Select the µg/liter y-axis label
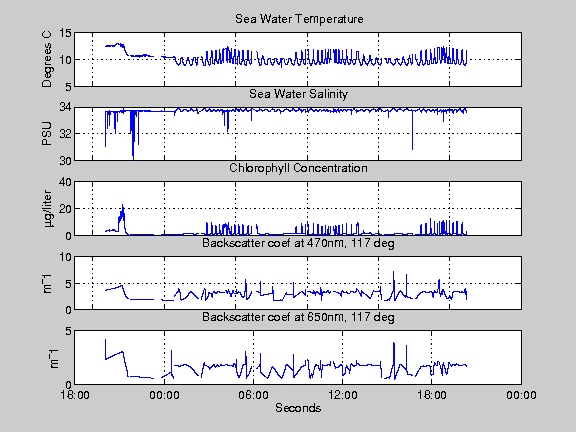 point(48,208)
